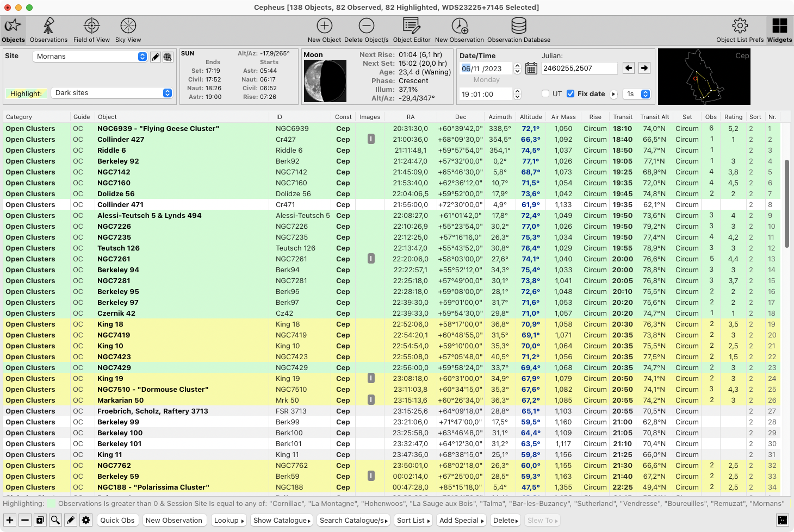Open the Highlight dropdown showing Dark sites

[111, 93]
